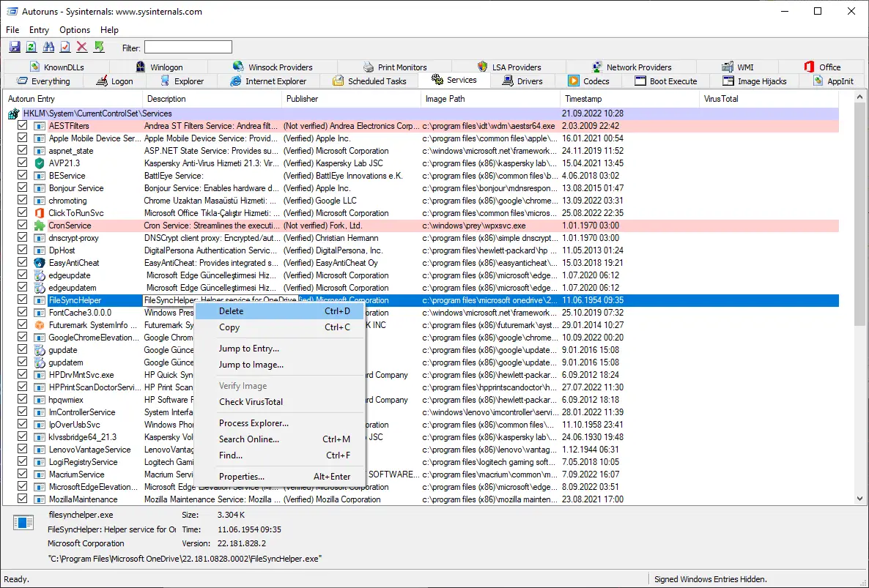
Task: Open the Network Providers tab
Action: [x=632, y=67]
